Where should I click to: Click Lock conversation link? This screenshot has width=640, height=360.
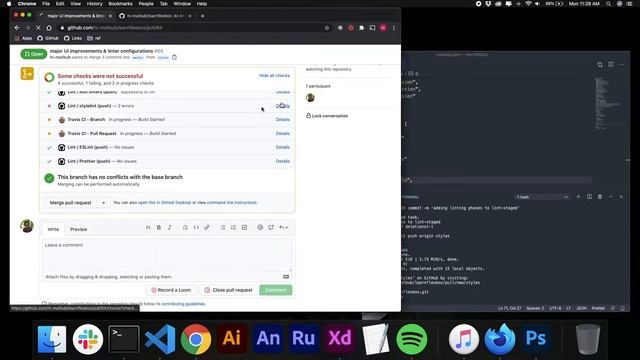(x=327, y=116)
